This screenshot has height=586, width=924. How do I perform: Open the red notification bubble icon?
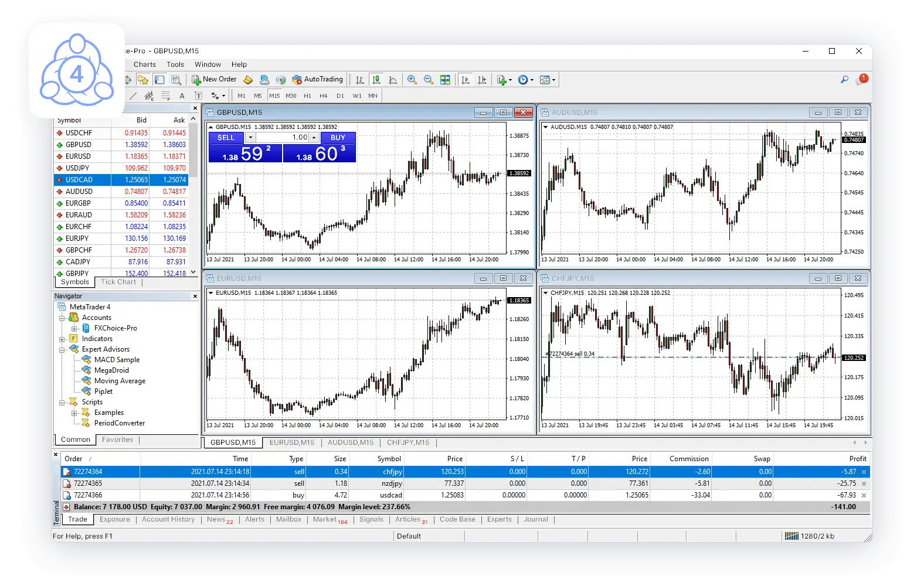pyautogui.click(x=862, y=79)
